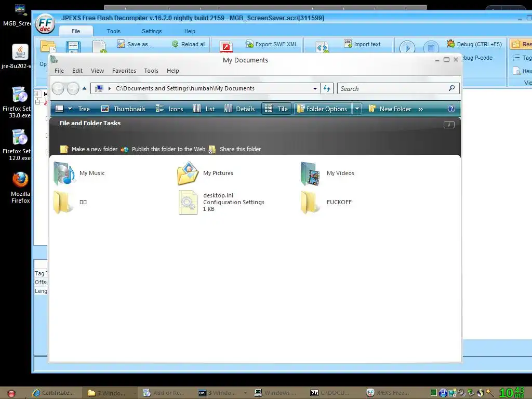Switch to List view
Image resolution: width=532 pixels, height=399 pixels.
(204, 109)
